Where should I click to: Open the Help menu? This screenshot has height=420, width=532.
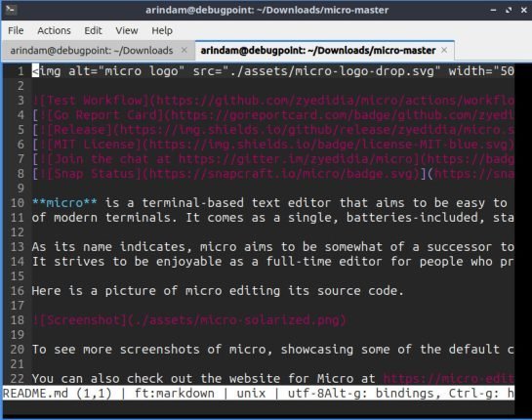pos(162,30)
